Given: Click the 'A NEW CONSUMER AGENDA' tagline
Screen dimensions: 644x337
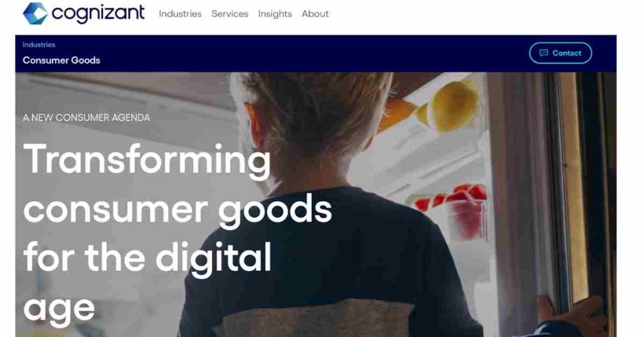Looking at the screenshot, I should coord(86,118).
